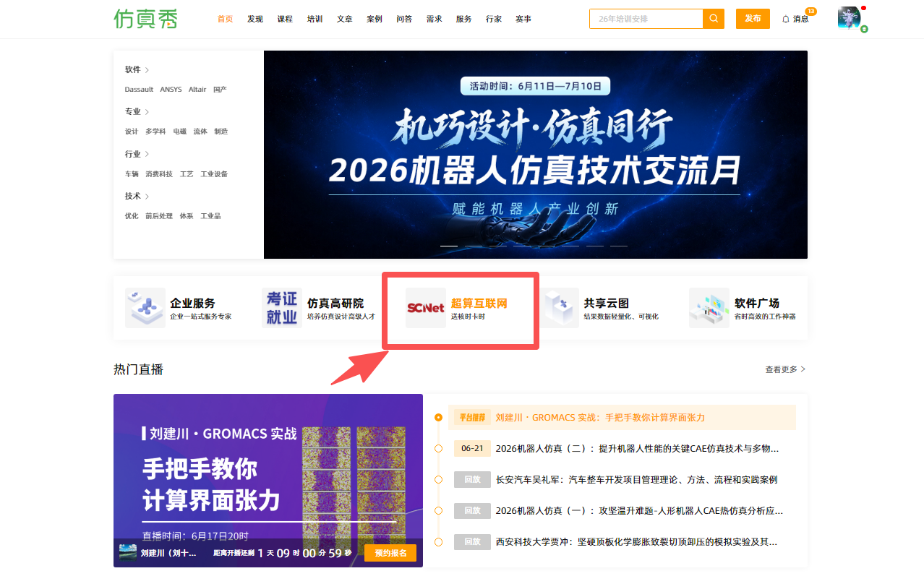Screen dimensions: 924x584
Task: Open the 制造 specialty link
Action: [x=221, y=132]
